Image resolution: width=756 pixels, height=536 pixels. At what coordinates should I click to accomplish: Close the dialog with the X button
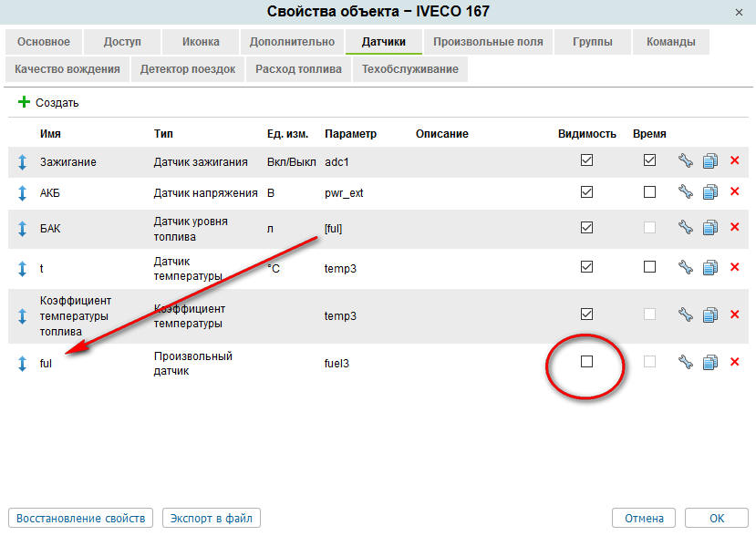click(x=739, y=12)
